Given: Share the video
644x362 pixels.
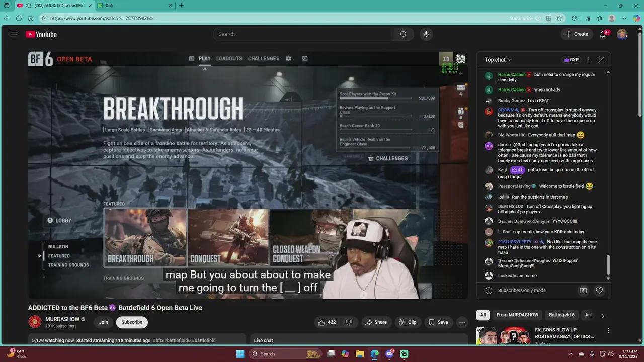Looking at the screenshot, I should click(x=376, y=322).
